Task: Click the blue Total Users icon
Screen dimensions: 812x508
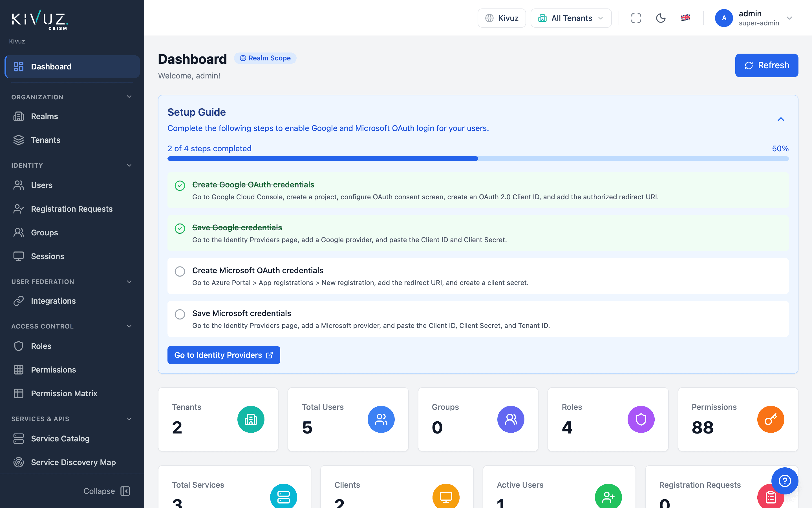Action: (381, 419)
